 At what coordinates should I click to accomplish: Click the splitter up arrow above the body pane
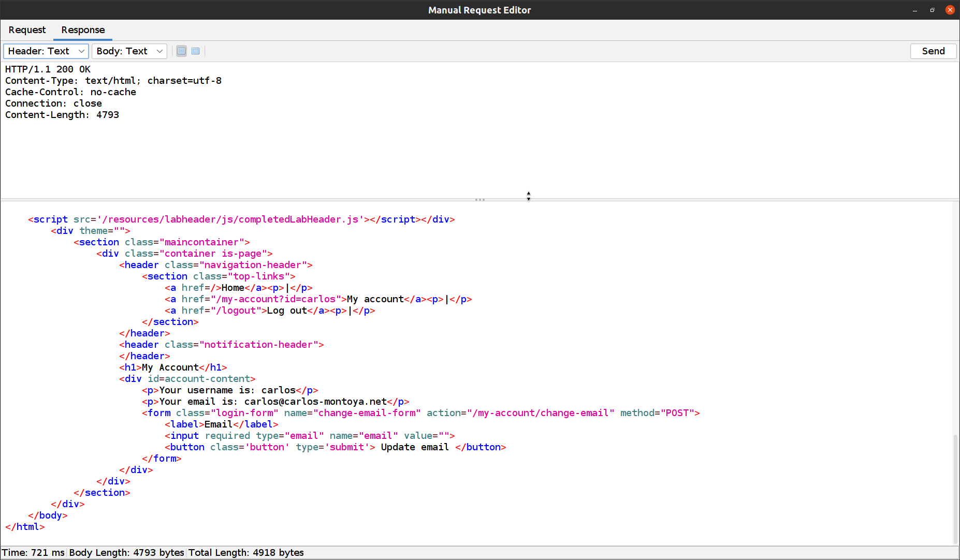click(x=529, y=194)
